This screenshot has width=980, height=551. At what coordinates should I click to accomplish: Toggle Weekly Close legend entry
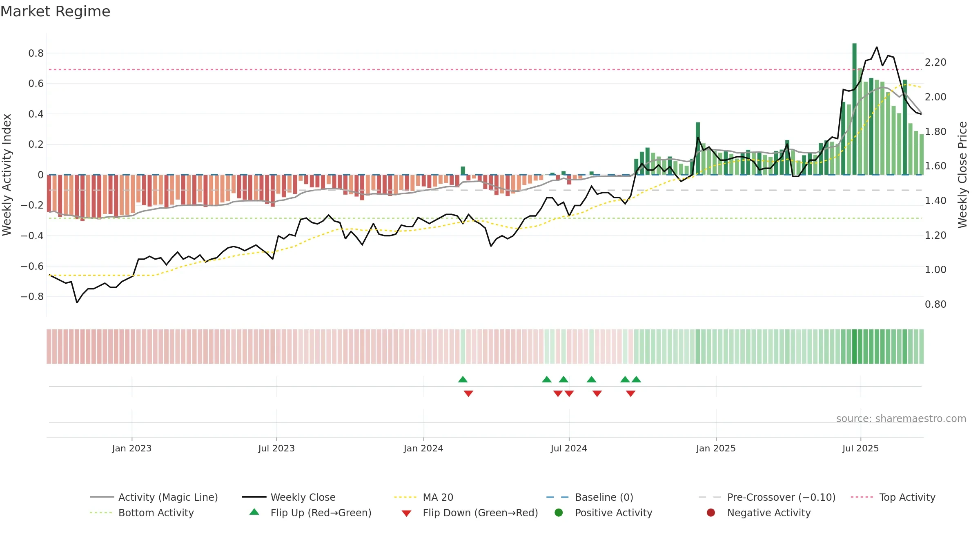[289, 497]
